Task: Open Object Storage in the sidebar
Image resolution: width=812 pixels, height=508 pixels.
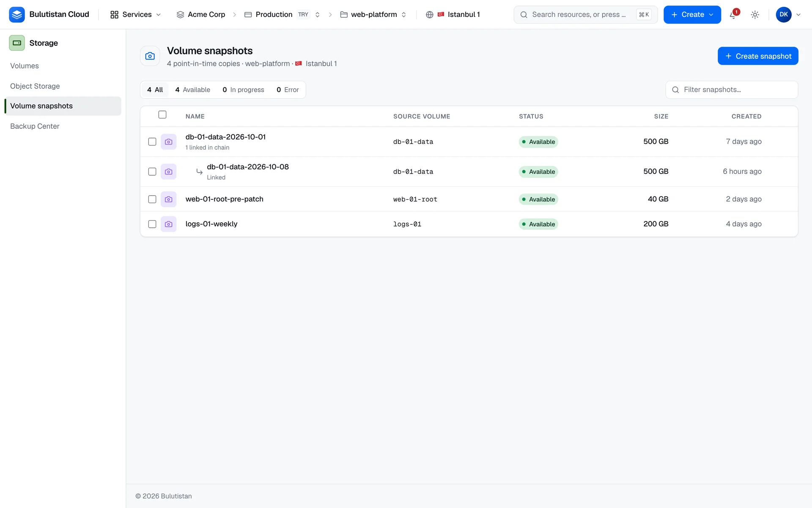Action: pos(63,86)
